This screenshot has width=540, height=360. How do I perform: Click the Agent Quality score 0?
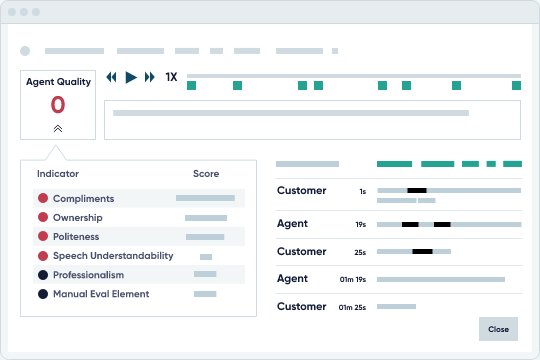coord(58,105)
